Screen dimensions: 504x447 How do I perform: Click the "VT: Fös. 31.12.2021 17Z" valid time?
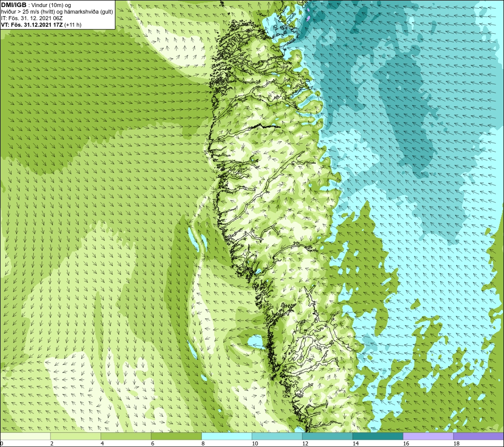[x=32, y=25]
